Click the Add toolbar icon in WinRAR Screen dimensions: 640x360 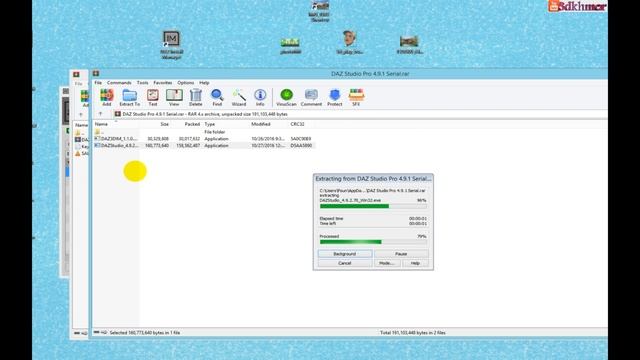coord(107,98)
